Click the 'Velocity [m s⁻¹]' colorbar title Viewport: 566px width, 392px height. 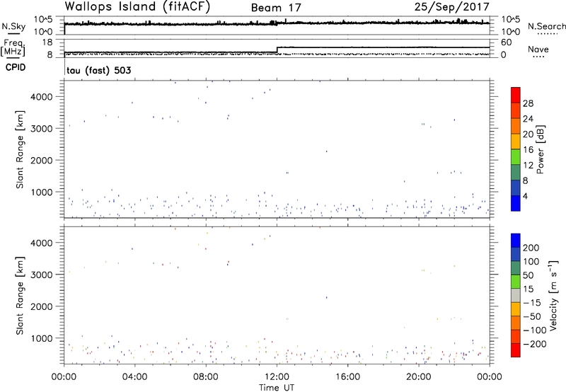(x=553, y=295)
